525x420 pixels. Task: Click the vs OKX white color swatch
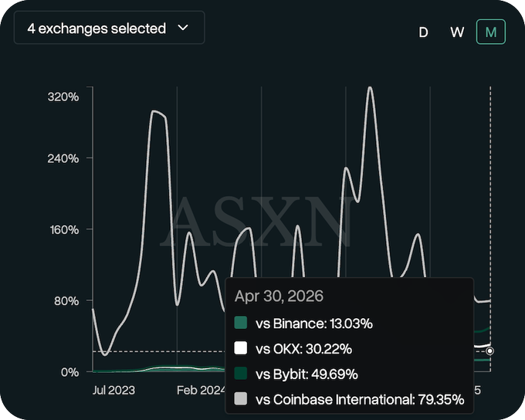coord(240,348)
